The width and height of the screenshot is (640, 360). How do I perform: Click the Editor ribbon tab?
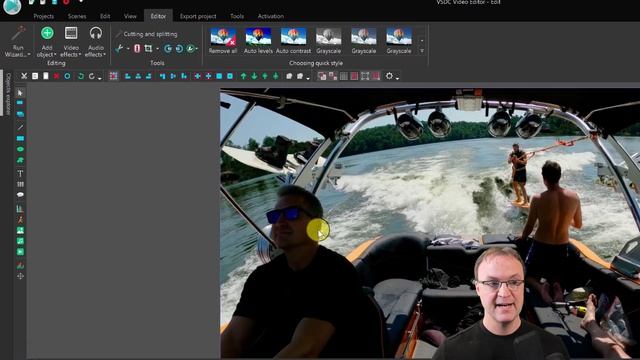pyautogui.click(x=158, y=16)
